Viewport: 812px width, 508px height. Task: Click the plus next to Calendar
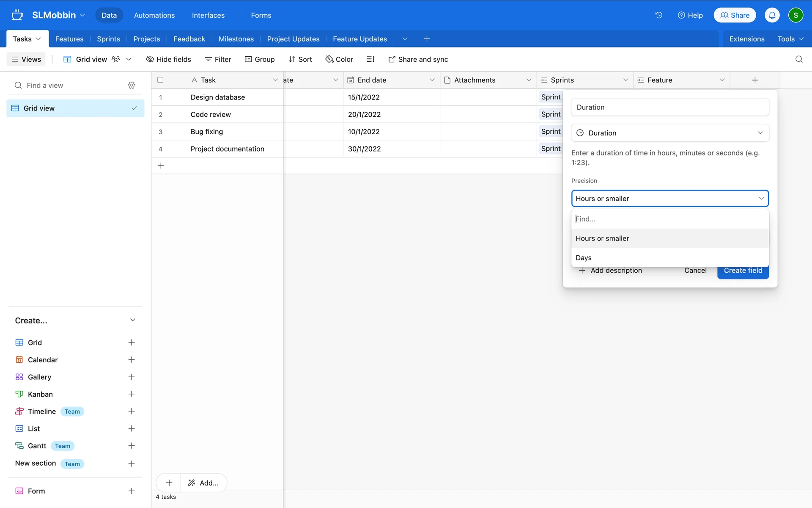pyautogui.click(x=132, y=360)
